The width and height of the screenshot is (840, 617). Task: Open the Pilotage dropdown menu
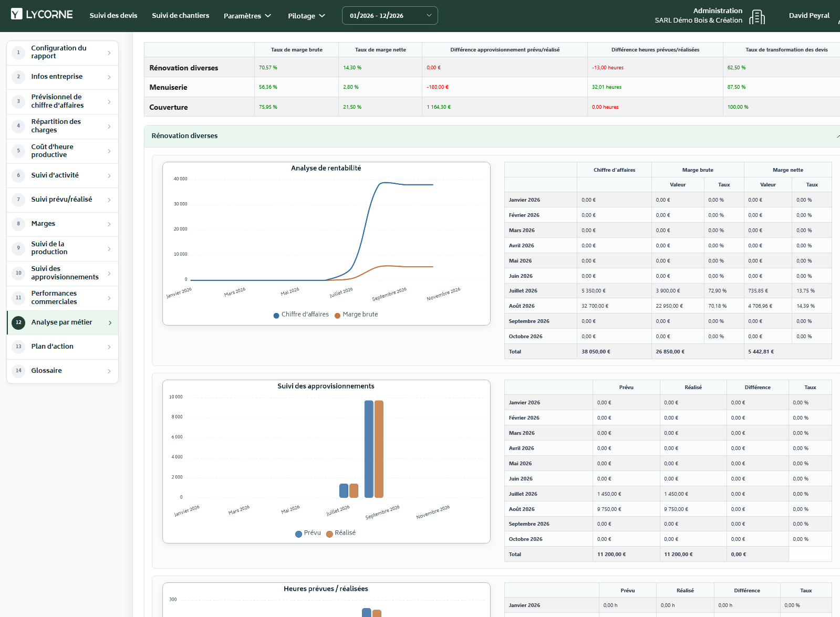click(x=307, y=16)
